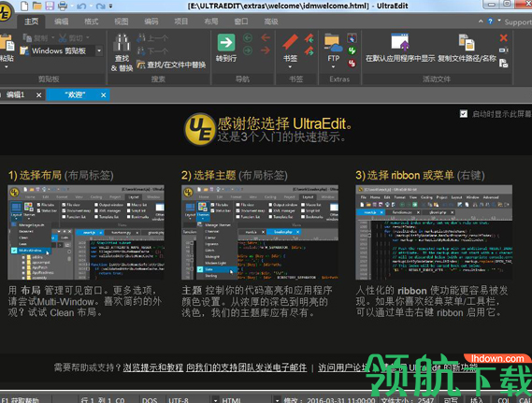Open the 视图 ribbon tab
The image size is (532, 403).
click(122, 22)
